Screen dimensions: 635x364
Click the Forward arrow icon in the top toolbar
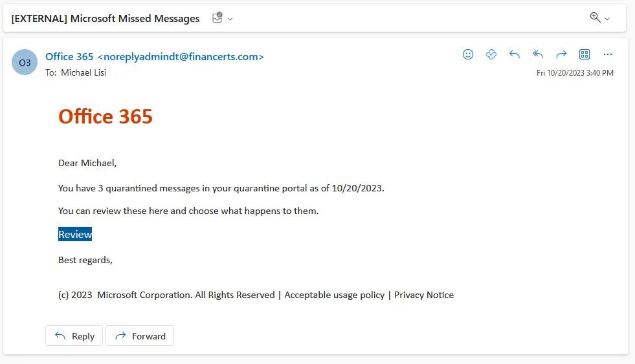(x=561, y=54)
